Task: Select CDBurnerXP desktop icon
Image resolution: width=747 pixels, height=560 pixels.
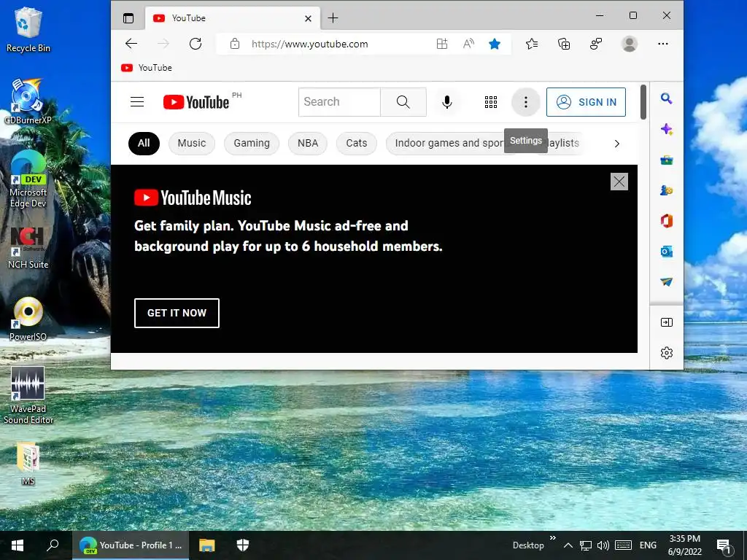Action: pos(28,101)
